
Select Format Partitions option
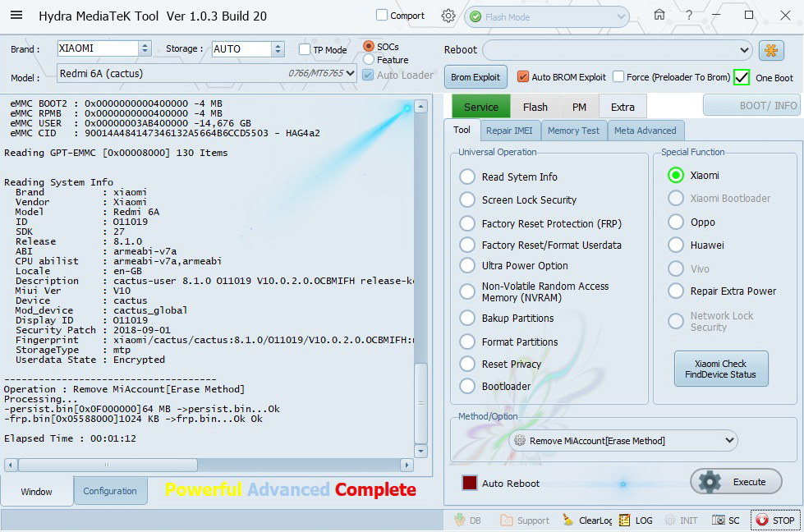[467, 342]
